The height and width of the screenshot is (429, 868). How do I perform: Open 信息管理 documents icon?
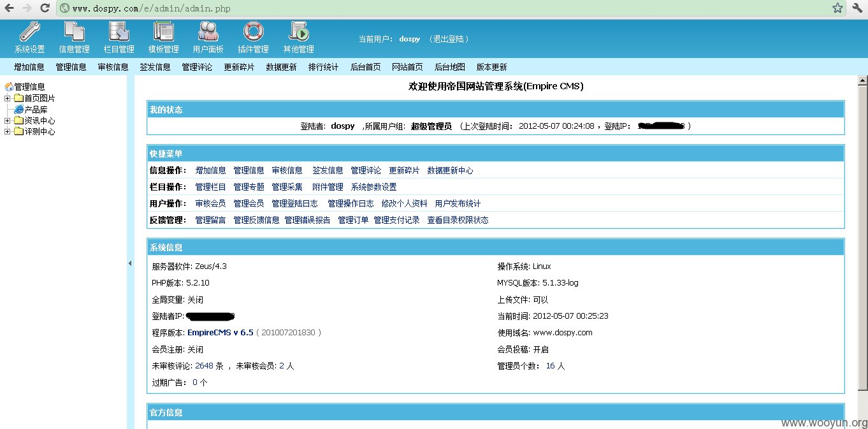74,31
